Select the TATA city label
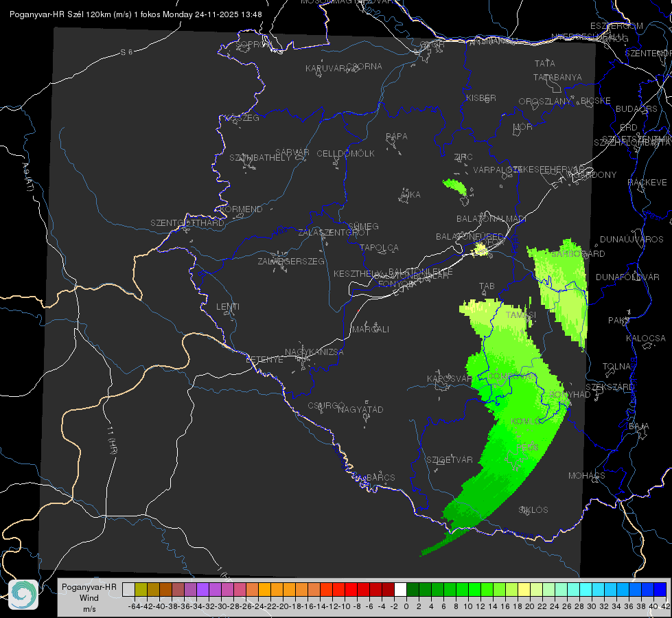This screenshot has width=672, height=618. tap(545, 63)
